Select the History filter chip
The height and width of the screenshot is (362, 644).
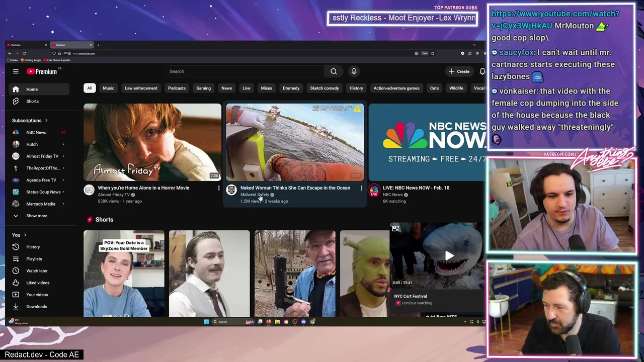[x=356, y=88]
